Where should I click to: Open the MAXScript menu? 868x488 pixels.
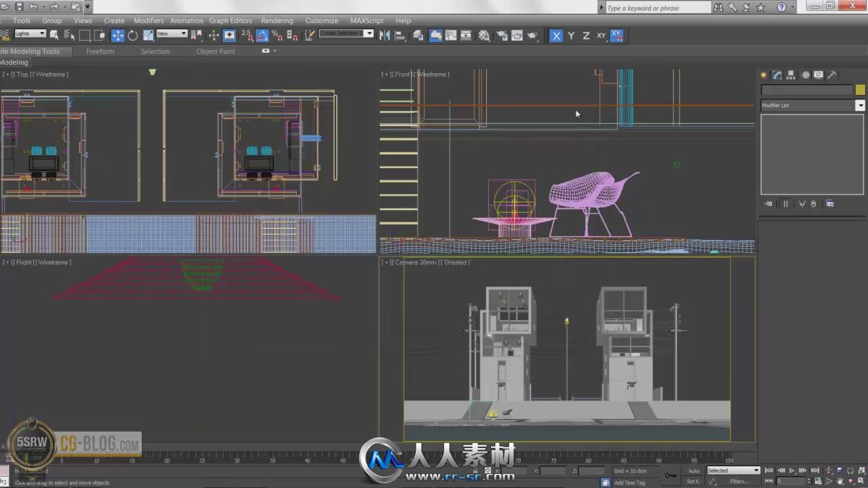[x=367, y=20]
